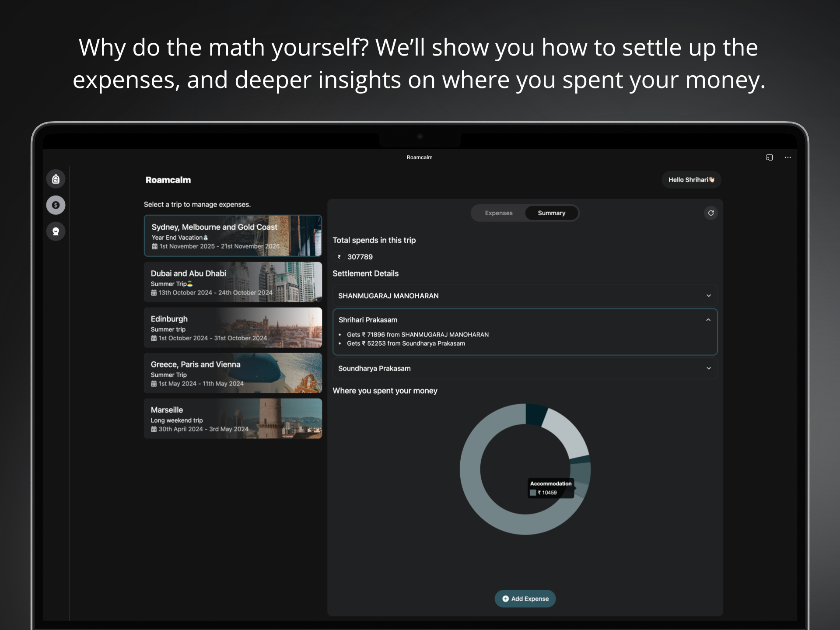Collapse Shrihari Prakasam settlement details
This screenshot has height=630, width=840.
(x=525, y=320)
